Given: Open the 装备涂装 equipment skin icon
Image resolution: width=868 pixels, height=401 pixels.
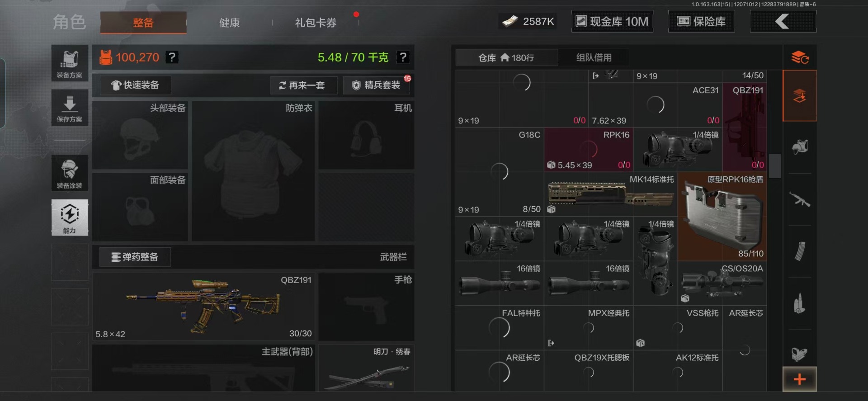Looking at the screenshot, I should 70,173.
